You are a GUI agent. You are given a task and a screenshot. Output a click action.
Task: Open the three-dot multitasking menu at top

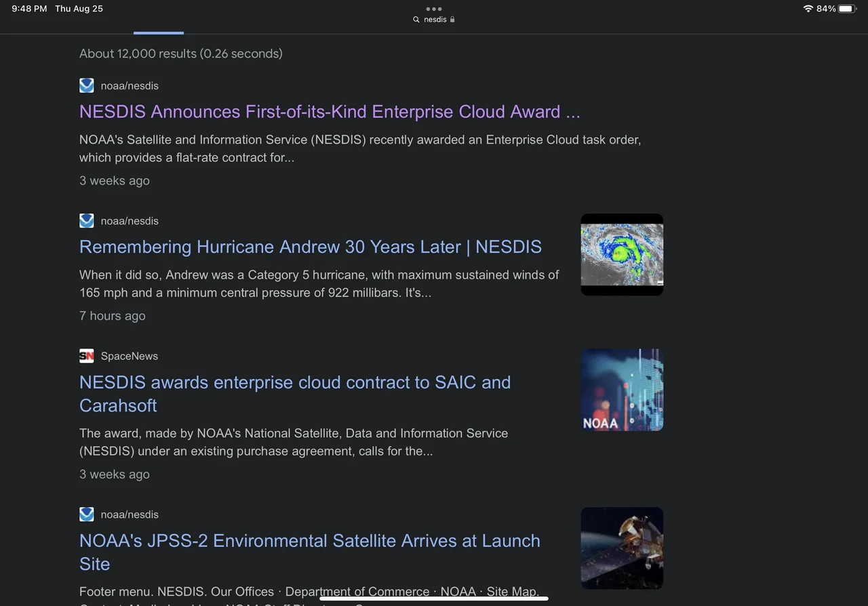434,9
